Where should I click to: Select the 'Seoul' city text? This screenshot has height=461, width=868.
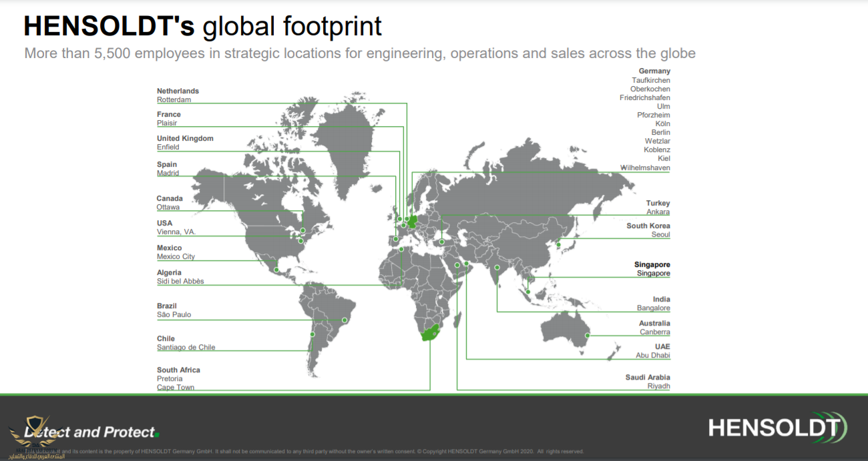(661, 234)
